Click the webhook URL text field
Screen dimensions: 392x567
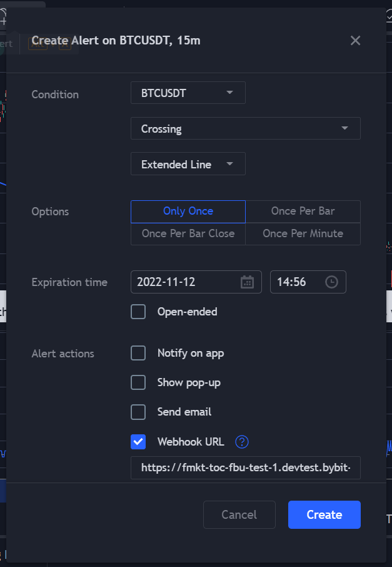245,467
